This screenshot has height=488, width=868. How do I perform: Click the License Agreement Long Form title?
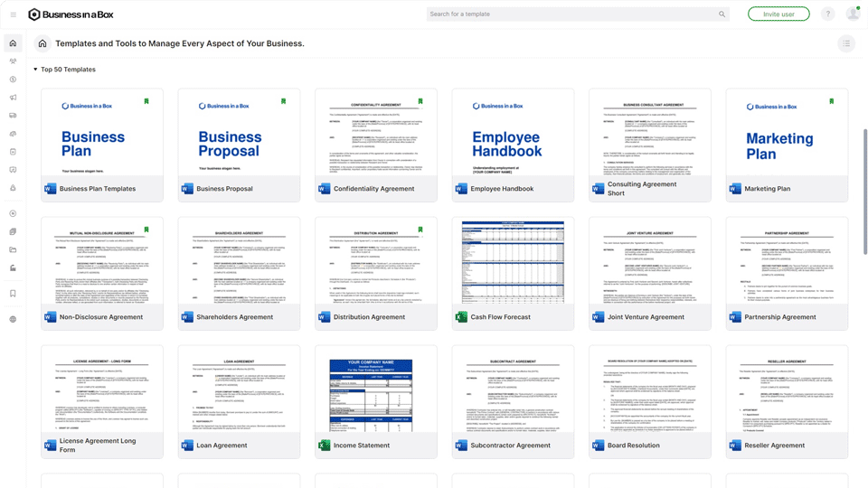98,446
